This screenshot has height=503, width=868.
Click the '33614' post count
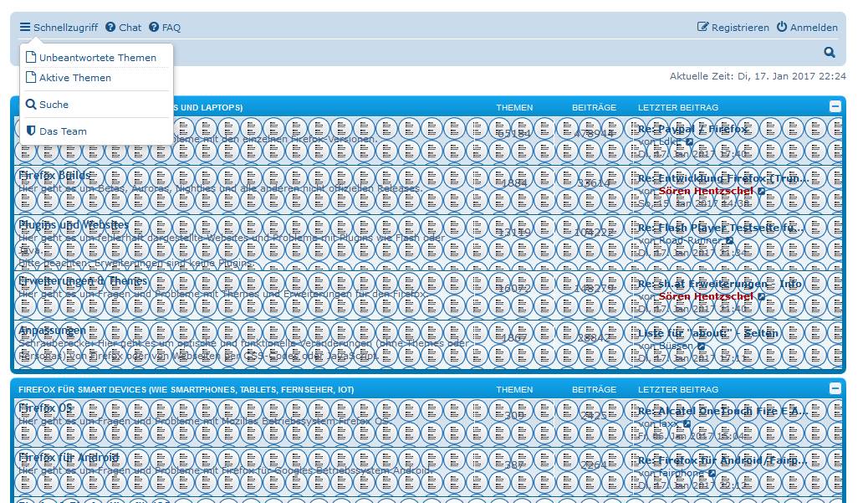tap(594, 182)
